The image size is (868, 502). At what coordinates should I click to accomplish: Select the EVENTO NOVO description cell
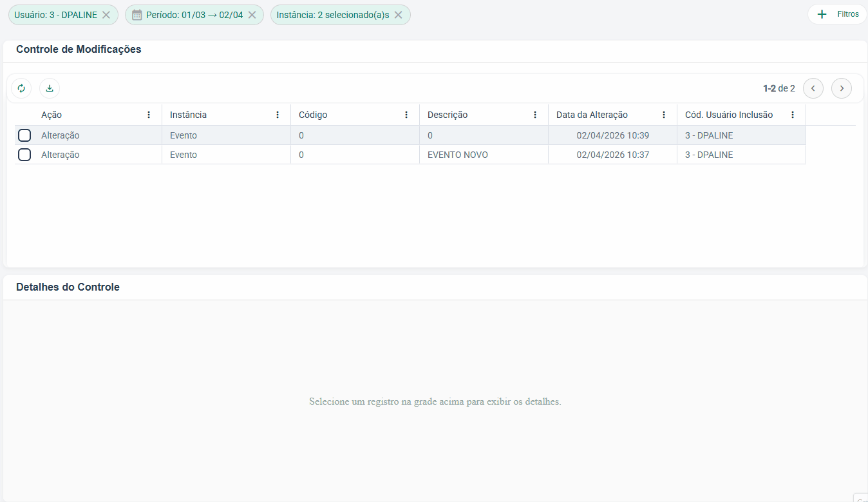(x=484, y=155)
